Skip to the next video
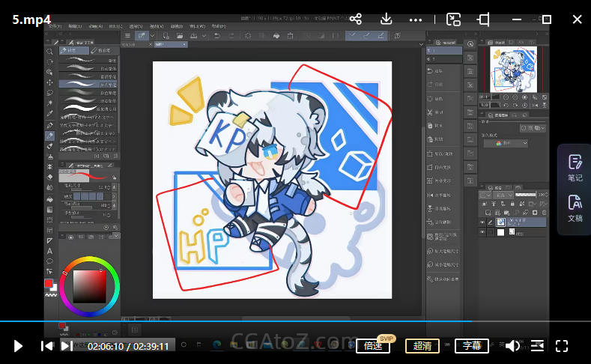Image resolution: width=591 pixels, height=364 pixels. coord(67,345)
